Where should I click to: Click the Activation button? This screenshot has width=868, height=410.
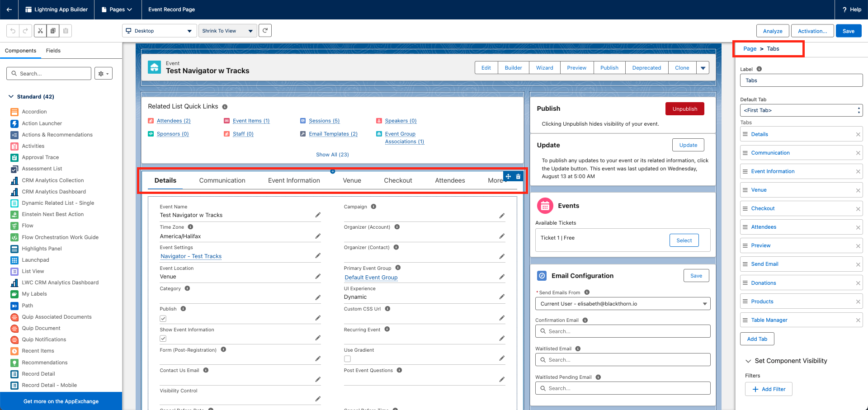(x=812, y=31)
